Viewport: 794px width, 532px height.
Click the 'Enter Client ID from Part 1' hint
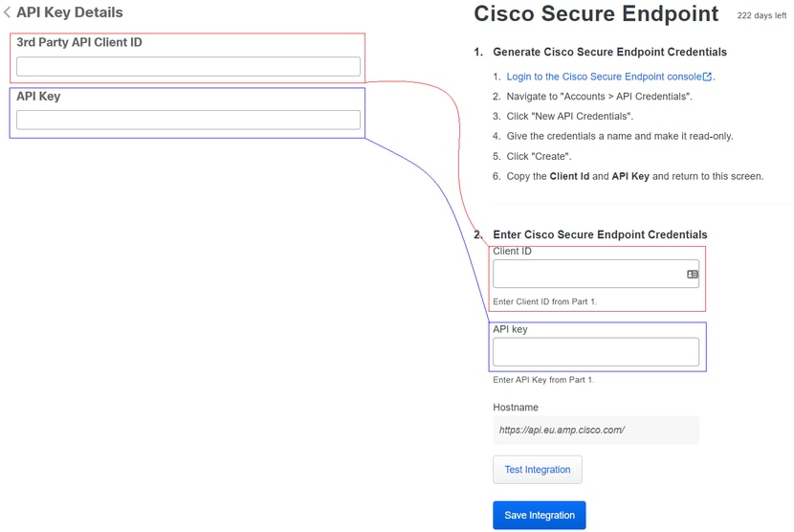click(545, 301)
